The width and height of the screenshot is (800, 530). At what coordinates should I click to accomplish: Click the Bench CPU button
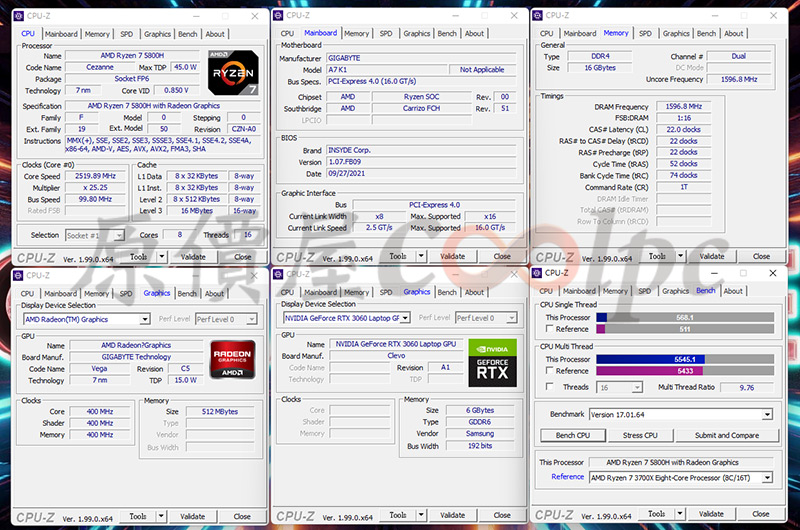pyautogui.click(x=573, y=435)
